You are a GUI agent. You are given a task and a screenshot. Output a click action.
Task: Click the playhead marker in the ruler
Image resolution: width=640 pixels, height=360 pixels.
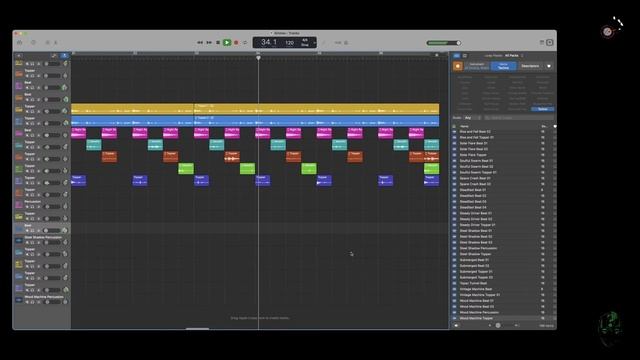[258, 58]
